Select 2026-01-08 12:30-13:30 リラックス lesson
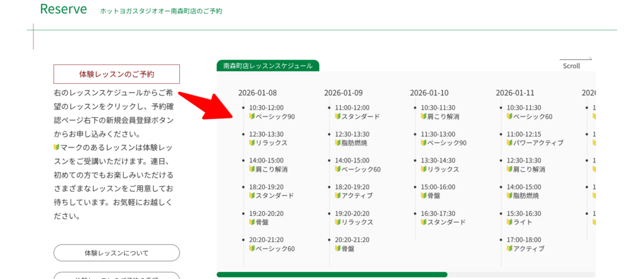 pyautogui.click(x=268, y=139)
